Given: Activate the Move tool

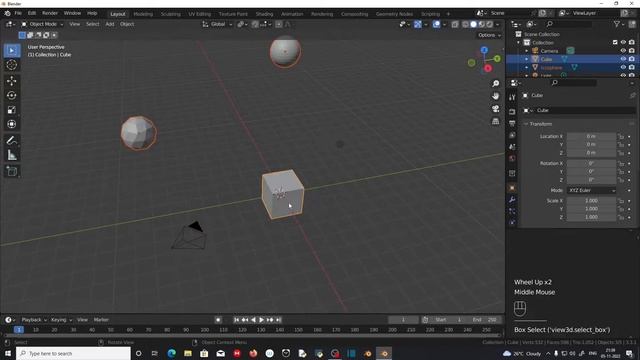Looking at the screenshot, I should click(11, 81).
